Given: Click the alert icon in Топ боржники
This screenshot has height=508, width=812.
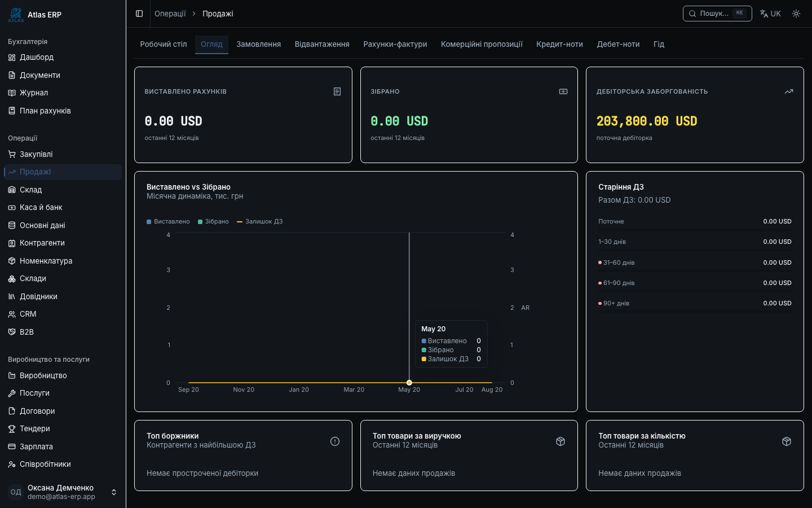Looking at the screenshot, I should [x=335, y=441].
